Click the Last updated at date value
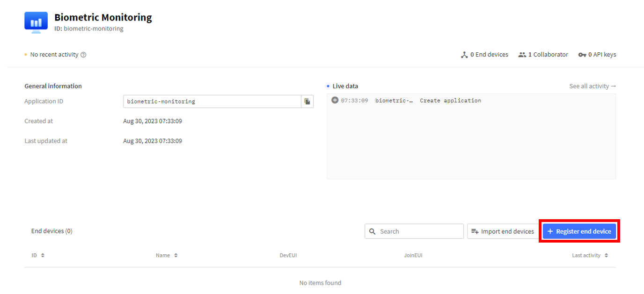Viewport: 644px width, 294px height. (153, 141)
